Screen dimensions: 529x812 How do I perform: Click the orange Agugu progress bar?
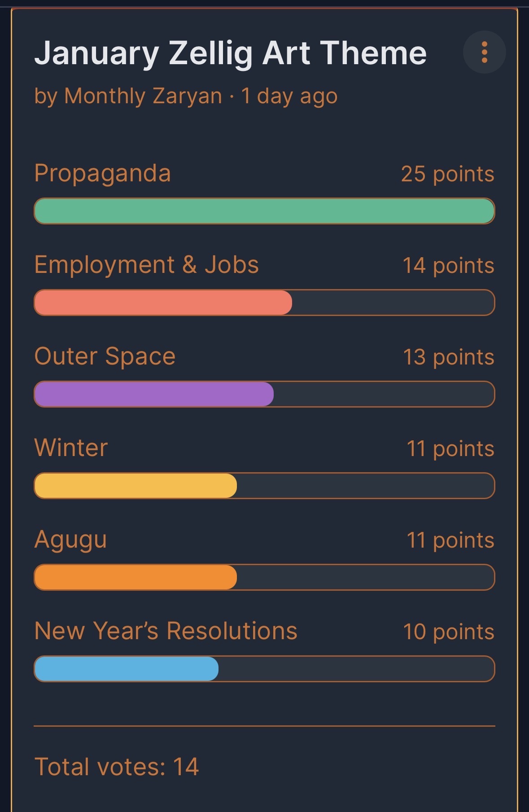click(x=136, y=577)
